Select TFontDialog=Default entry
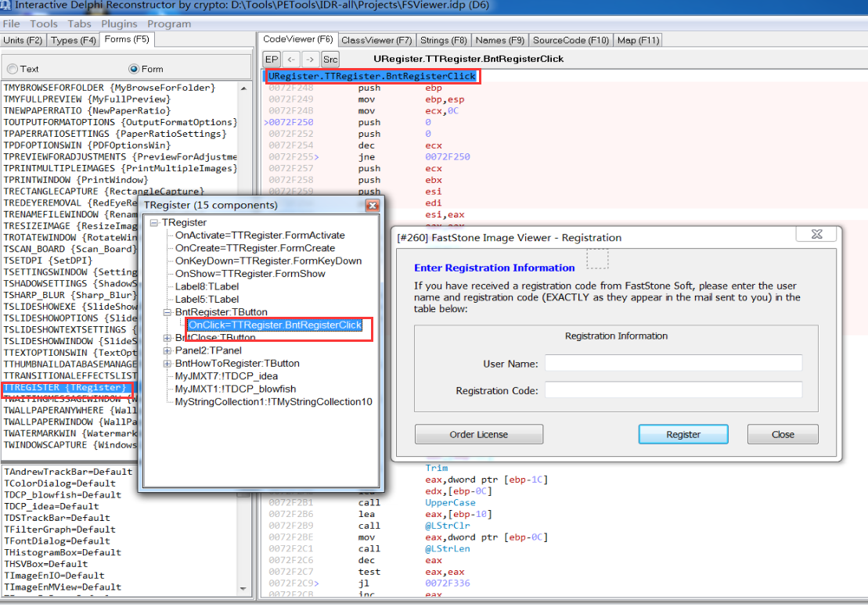Screen dimensions: 868x607 click(x=57, y=542)
